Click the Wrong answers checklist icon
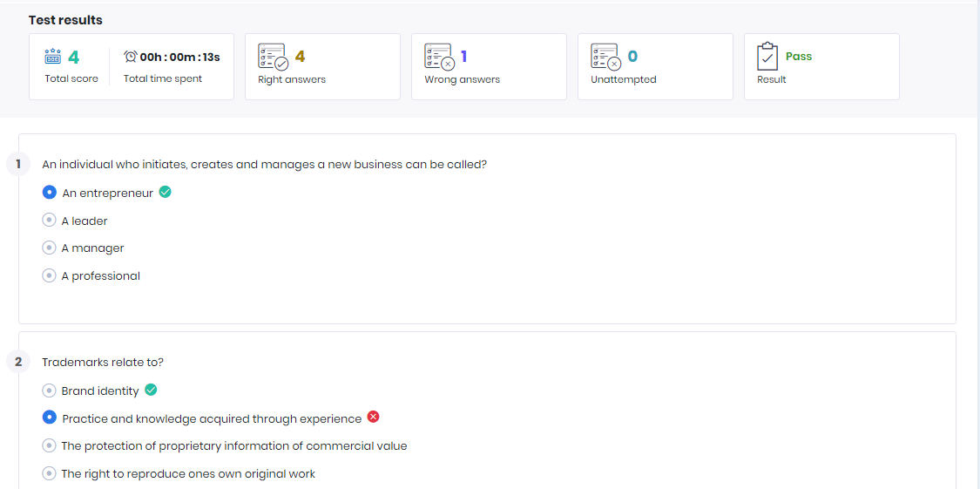Image resolution: width=980 pixels, height=489 pixels. [439, 57]
